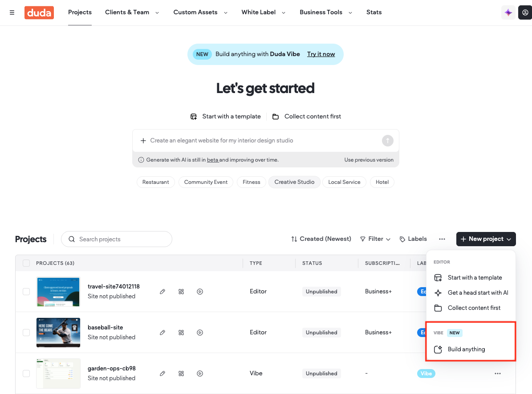Submit the AI prompt with the arrow button
Screen dimensions: 532x394
click(387, 141)
